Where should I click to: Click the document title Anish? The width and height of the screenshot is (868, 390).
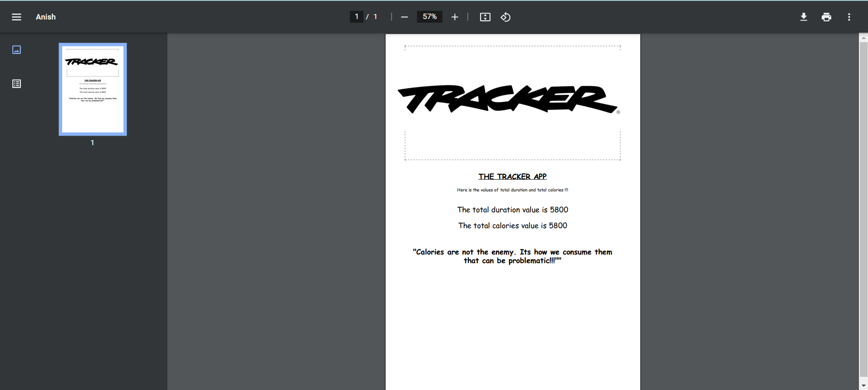[x=46, y=17]
